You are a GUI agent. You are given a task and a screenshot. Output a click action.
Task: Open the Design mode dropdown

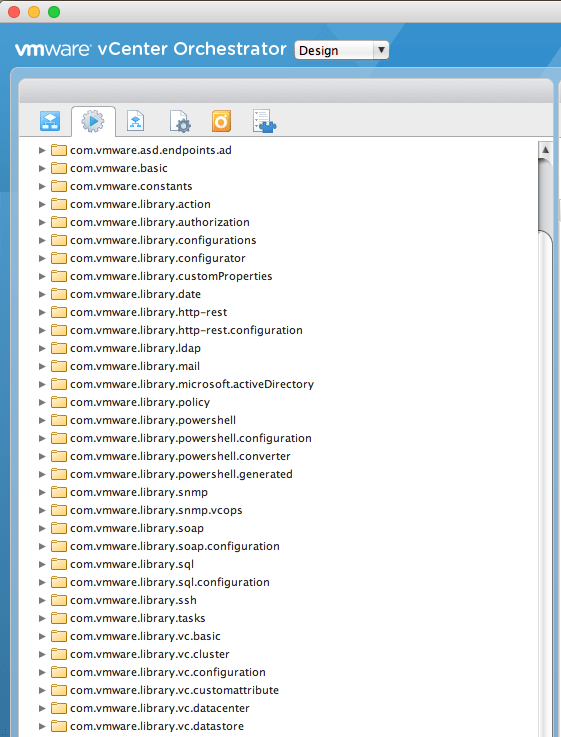(342, 50)
